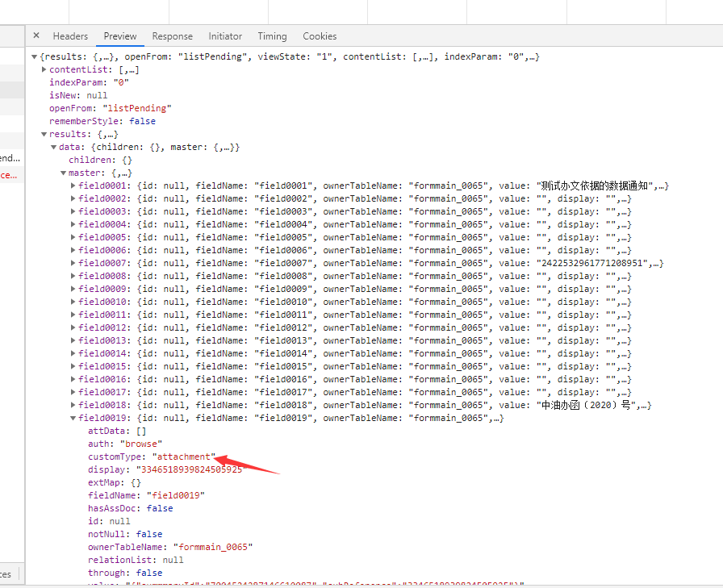Collapse the root JSON object
Viewport: 723px width, 588px height.
click(35, 57)
